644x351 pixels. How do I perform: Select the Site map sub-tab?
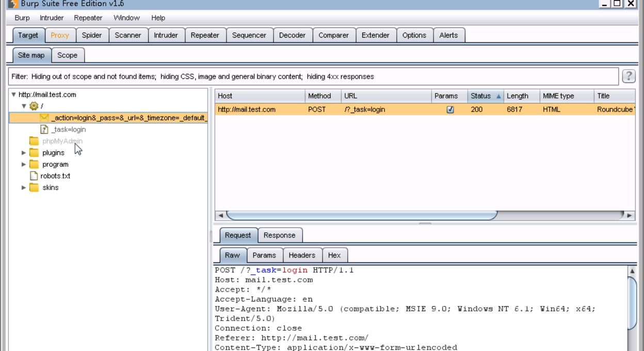tap(31, 55)
